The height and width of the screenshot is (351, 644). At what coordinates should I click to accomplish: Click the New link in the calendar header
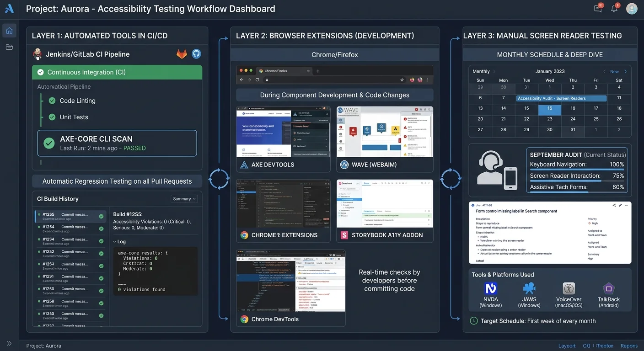614,71
